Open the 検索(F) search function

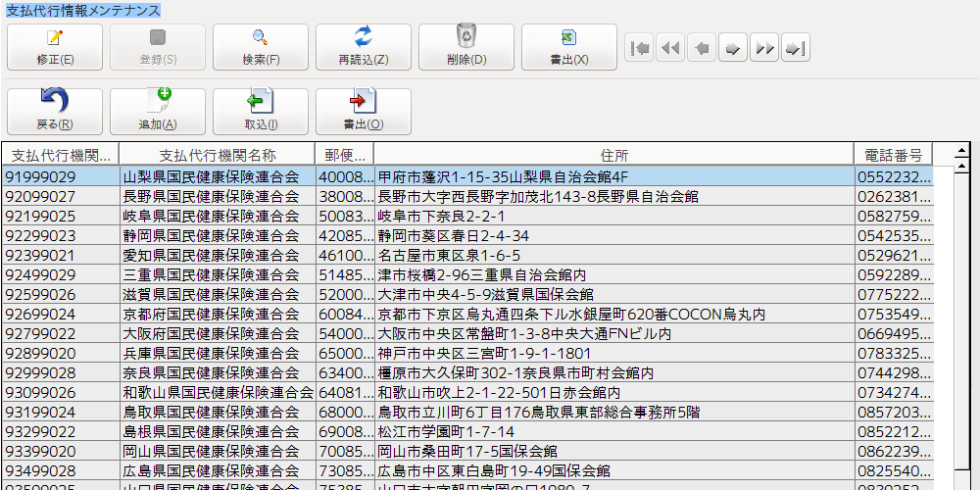[x=261, y=47]
